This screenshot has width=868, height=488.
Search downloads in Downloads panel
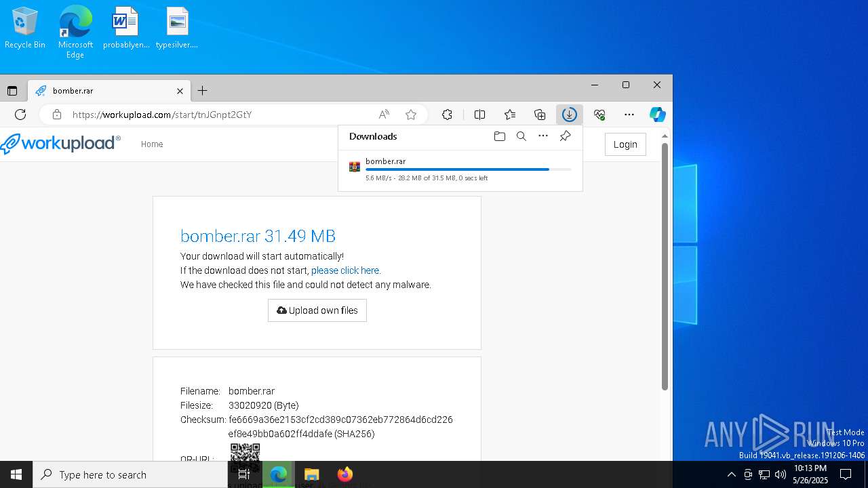pos(521,136)
